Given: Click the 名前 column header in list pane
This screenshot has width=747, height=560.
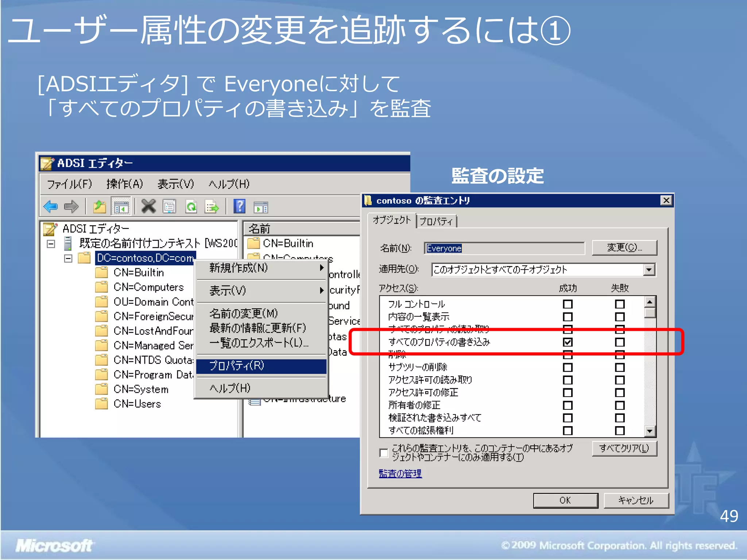Looking at the screenshot, I should (302, 229).
